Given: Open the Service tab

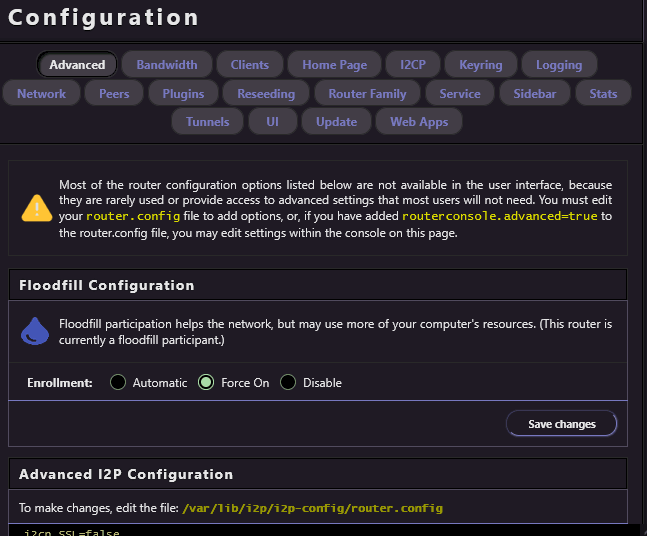Looking at the screenshot, I should (460, 94).
